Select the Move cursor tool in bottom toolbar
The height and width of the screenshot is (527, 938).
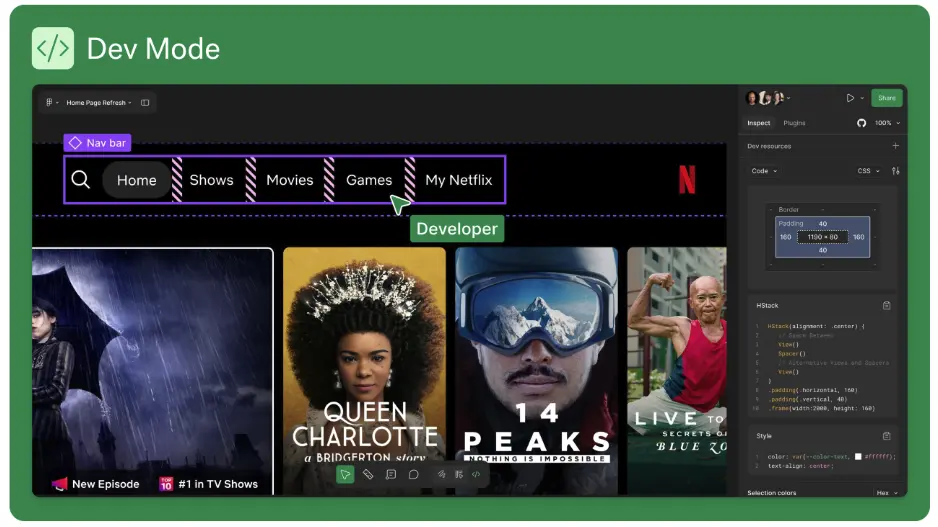[345, 474]
